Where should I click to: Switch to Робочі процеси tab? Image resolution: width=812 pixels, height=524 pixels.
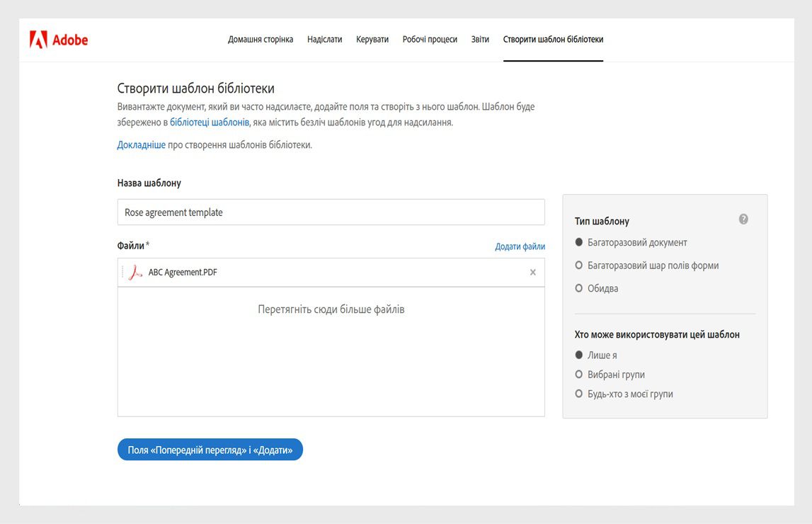tap(430, 40)
